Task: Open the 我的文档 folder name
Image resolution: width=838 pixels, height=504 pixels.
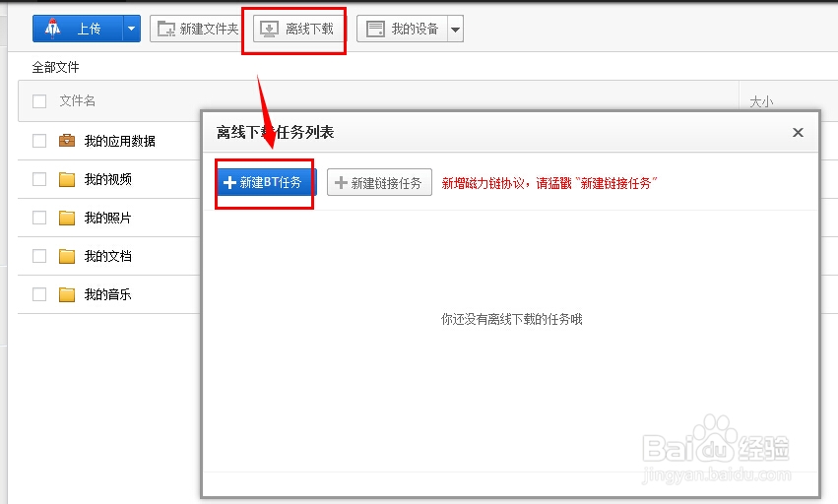Action: click(108, 257)
